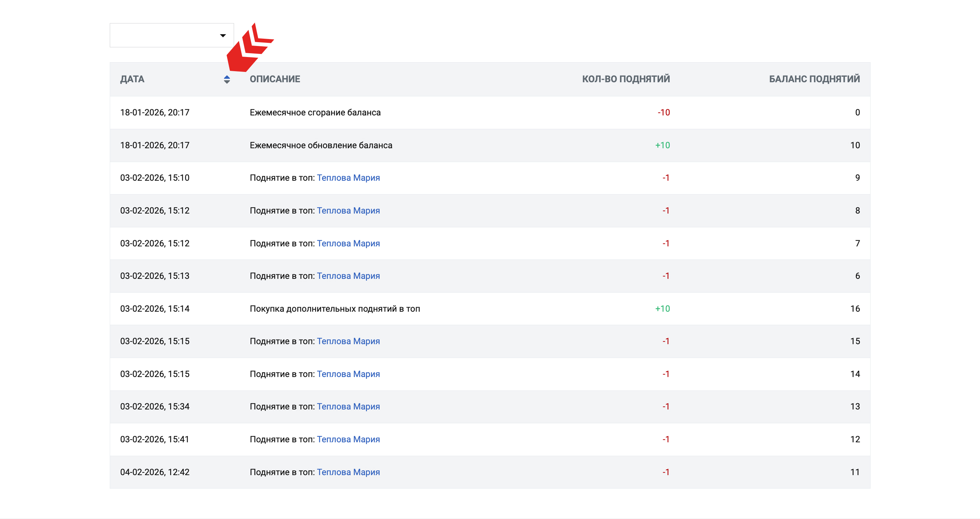The height and width of the screenshot is (519, 980).
Task: Click the +10 value in purchase row
Action: (x=662, y=309)
